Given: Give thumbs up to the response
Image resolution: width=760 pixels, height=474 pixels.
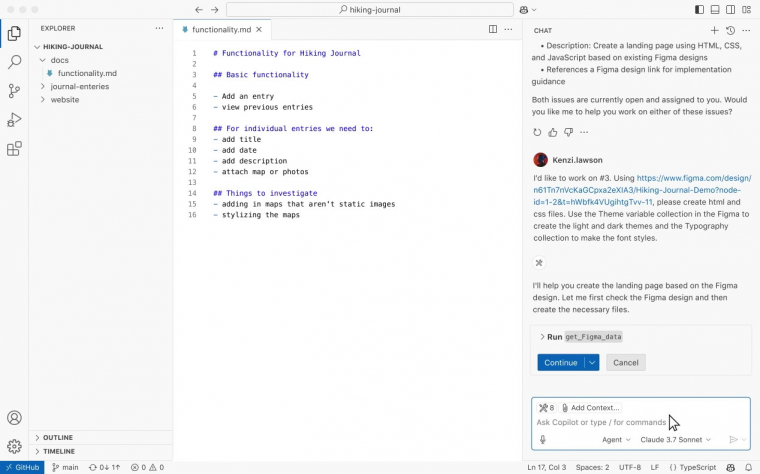Looking at the screenshot, I should 553,132.
